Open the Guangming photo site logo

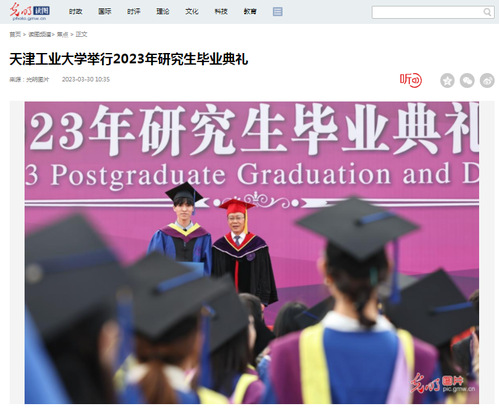coord(30,11)
